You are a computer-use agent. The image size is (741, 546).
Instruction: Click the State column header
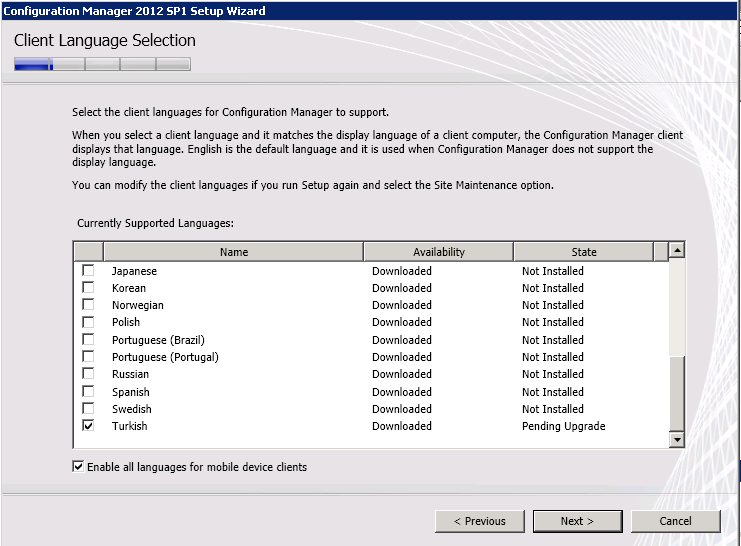coord(583,252)
